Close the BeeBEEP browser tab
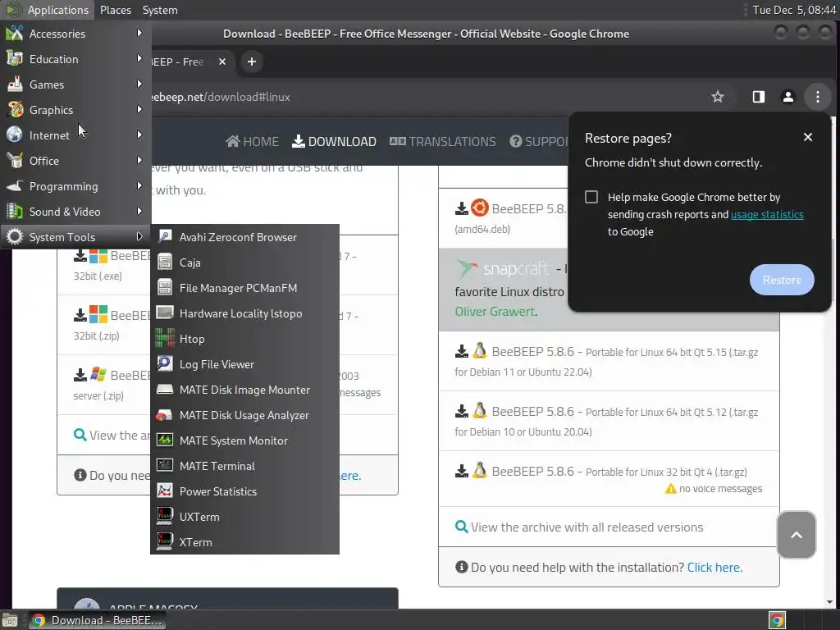840x630 pixels. coord(221,62)
